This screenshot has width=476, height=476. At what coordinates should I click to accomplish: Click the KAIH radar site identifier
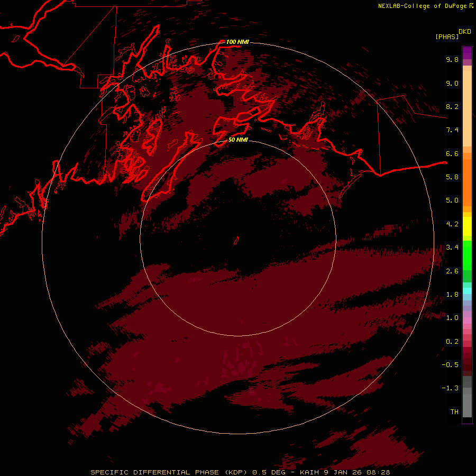click(309, 472)
